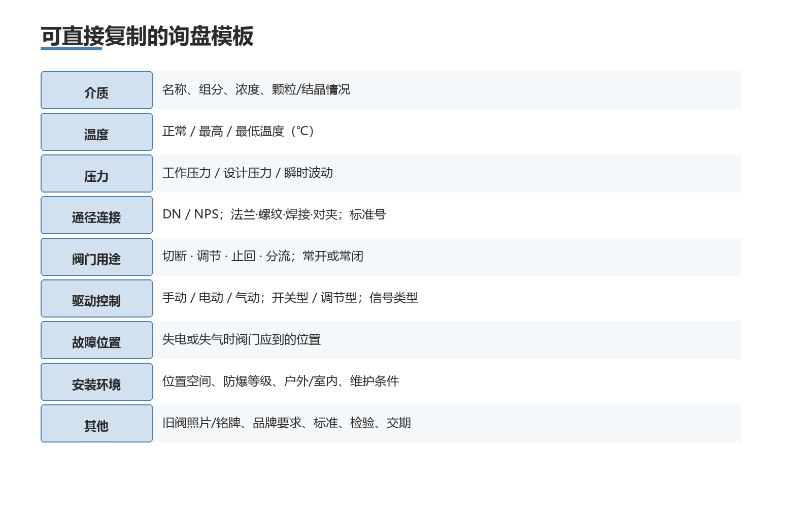This screenshot has height=508, width=812.
Task: Click the 阀门用途 label box
Action: point(96,257)
